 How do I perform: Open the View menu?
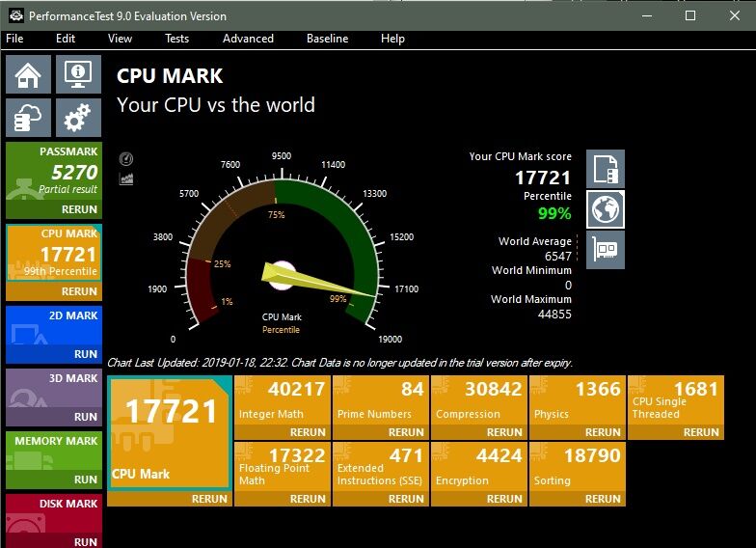click(120, 39)
